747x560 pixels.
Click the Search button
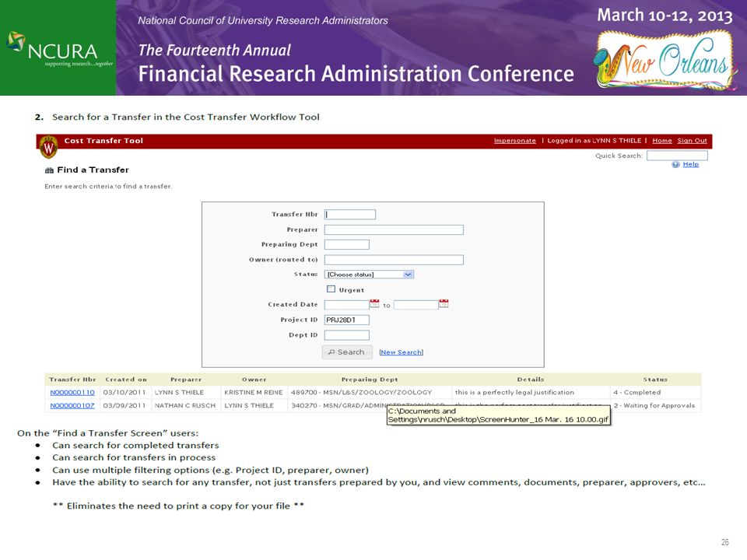tap(347, 352)
